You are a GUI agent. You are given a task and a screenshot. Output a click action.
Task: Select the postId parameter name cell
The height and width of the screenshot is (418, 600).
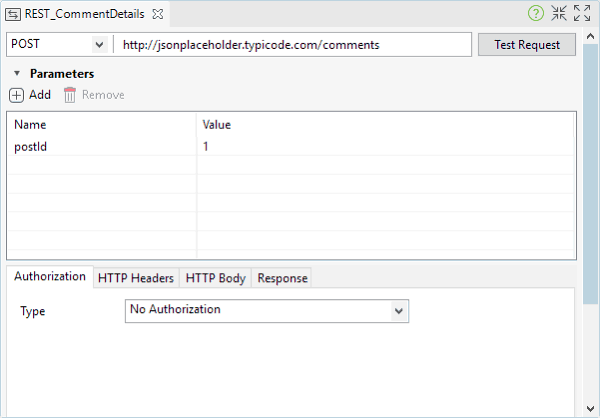103,147
